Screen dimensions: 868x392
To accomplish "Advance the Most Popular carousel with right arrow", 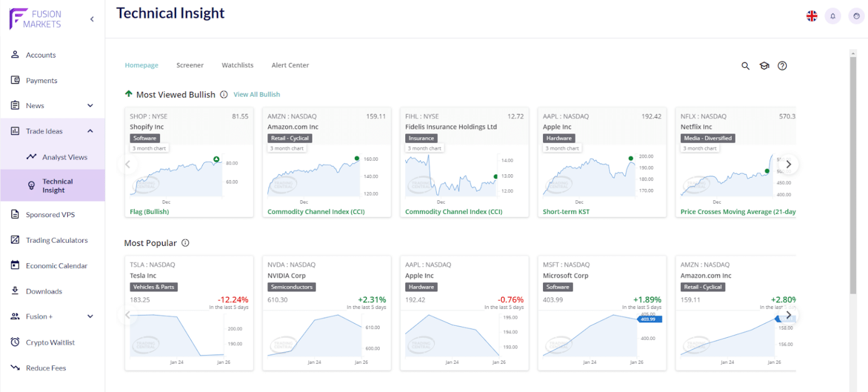I will click(788, 315).
